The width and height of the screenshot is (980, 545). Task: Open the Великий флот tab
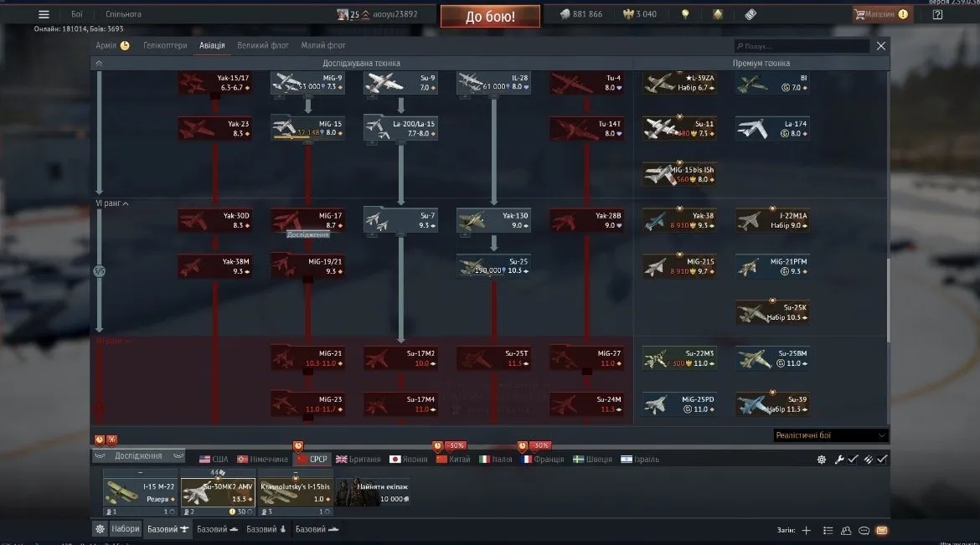[x=262, y=45]
